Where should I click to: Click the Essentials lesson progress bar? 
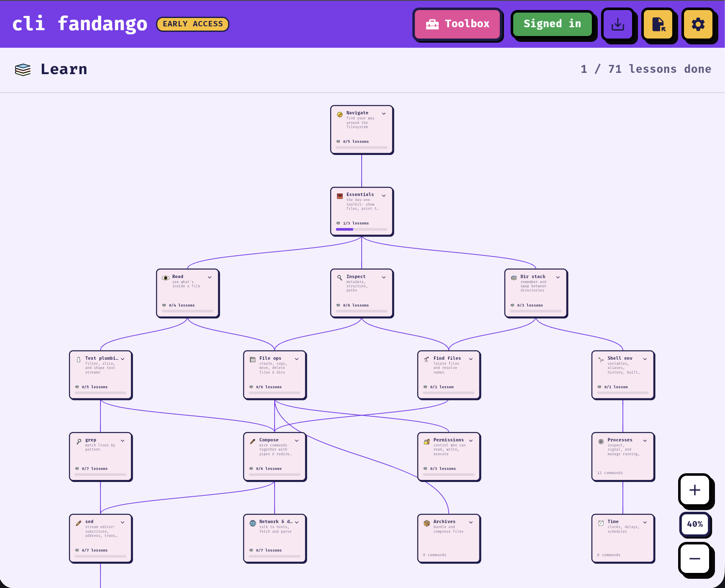(362, 229)
